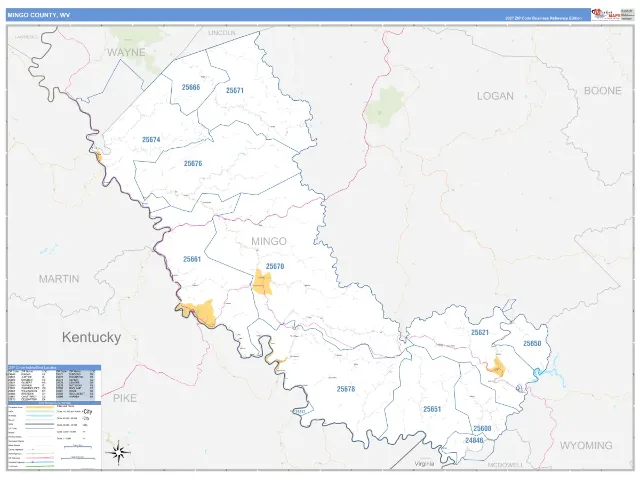Click the WYOMING county label
Screen dimensions: 640x480
[x=586, y=446]
